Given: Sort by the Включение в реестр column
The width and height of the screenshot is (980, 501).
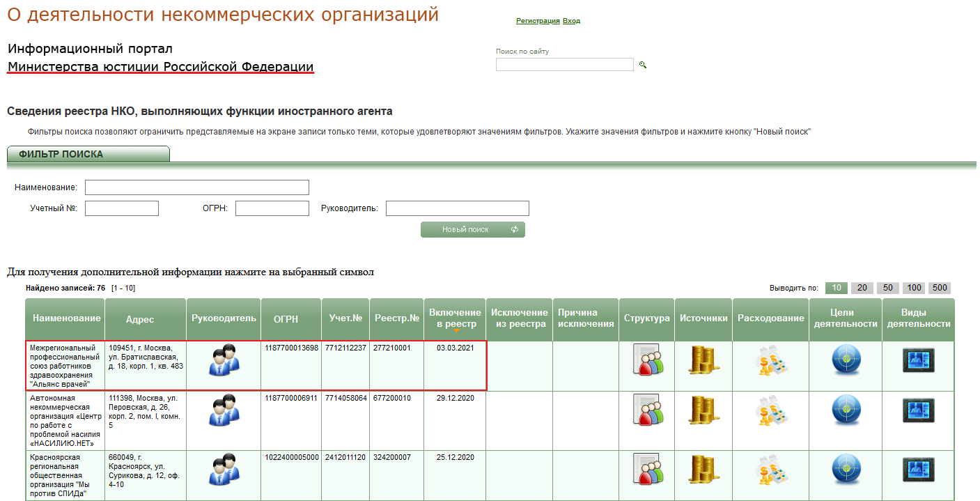Looking at the screenshot, I should (x=455, y=318).
